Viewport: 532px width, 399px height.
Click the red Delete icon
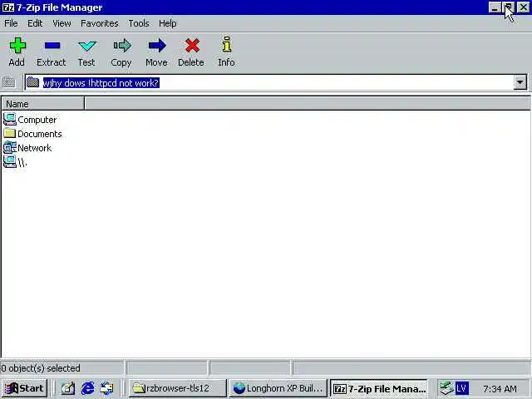pyautogui.click(x=192, y=46)
